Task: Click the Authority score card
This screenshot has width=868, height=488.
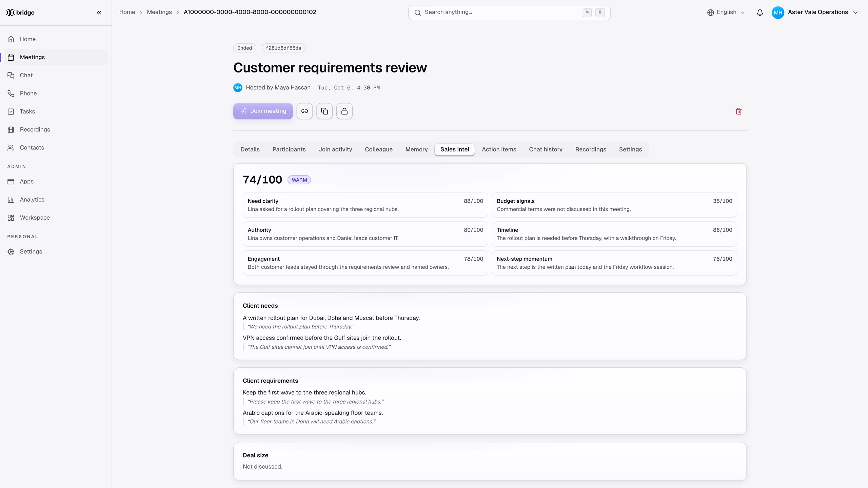Action: pos(365,234)
